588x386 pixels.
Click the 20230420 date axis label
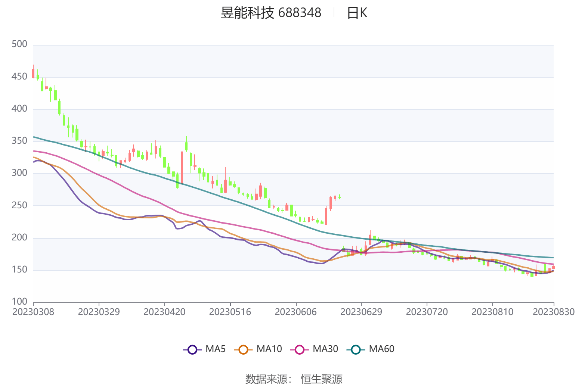[164, 312]
